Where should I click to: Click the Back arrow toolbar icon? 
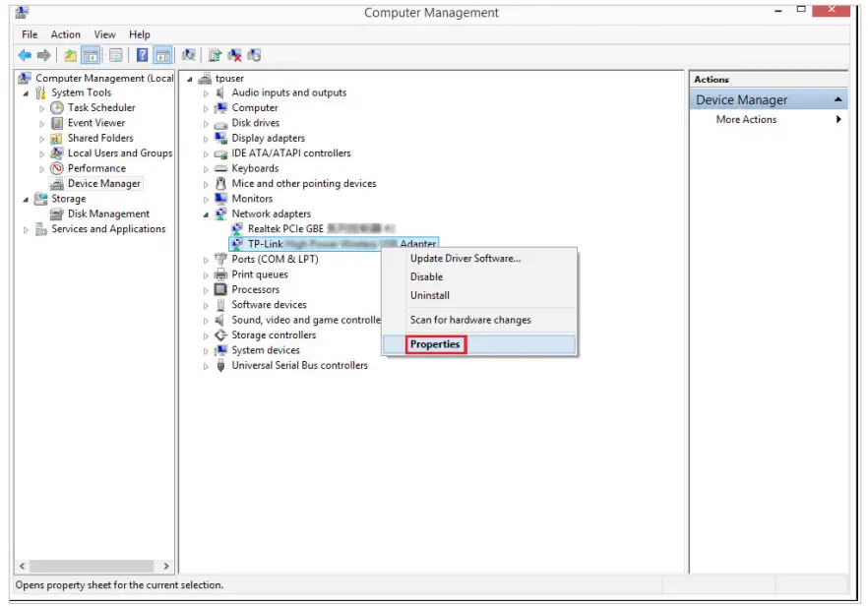pyautogui.click(x=24, y=55)
